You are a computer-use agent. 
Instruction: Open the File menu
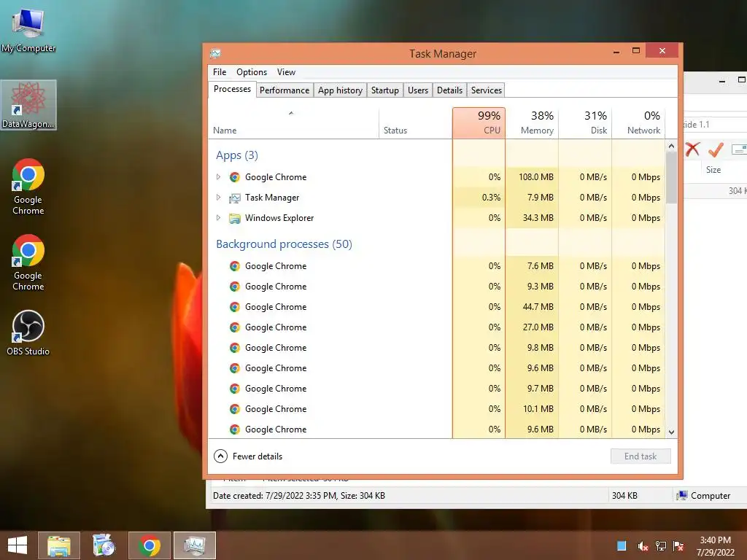click(x=220, y=72)
